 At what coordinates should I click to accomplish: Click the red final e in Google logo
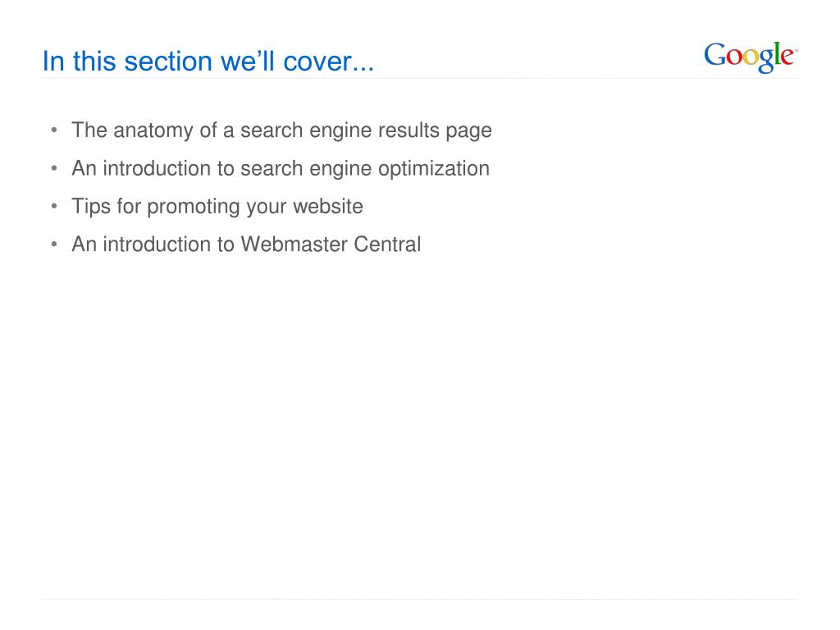[x=787, y=57]
